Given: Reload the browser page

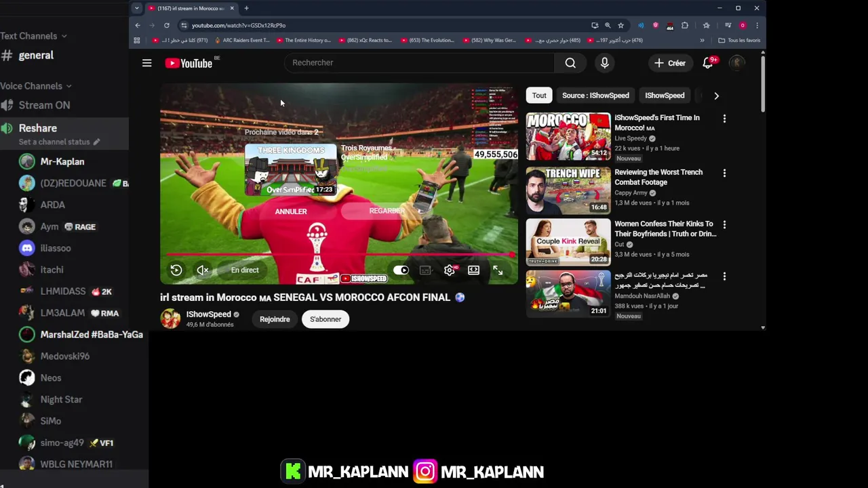Looking at the screenshot, I should (x=167, y=25).
